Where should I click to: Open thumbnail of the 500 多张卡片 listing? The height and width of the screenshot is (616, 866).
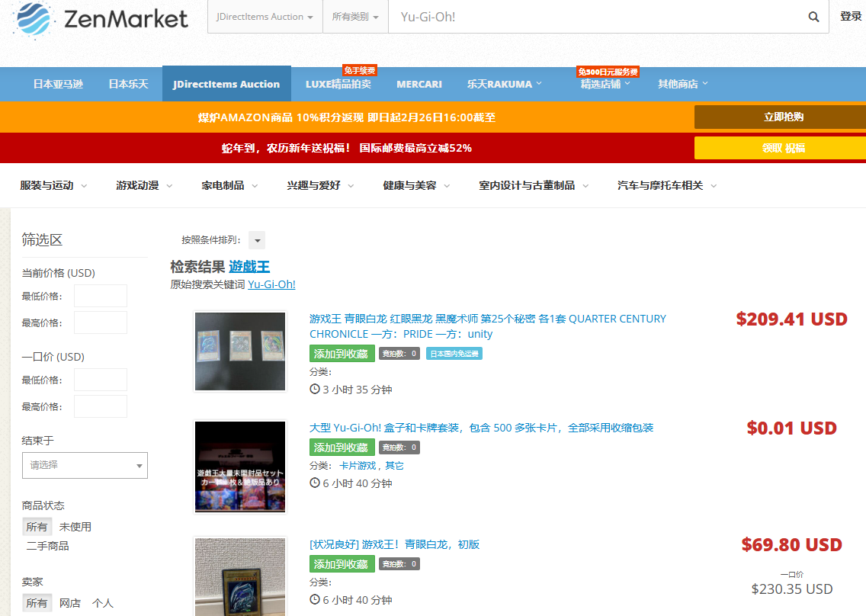tap(240, 467)
